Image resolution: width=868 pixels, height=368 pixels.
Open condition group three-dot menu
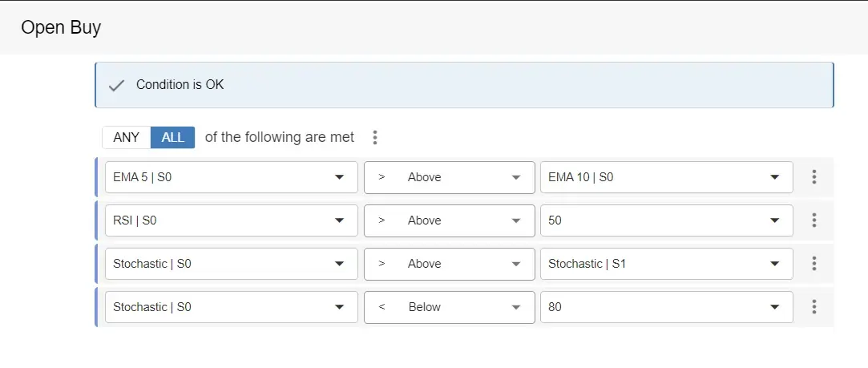coord(374,138)
